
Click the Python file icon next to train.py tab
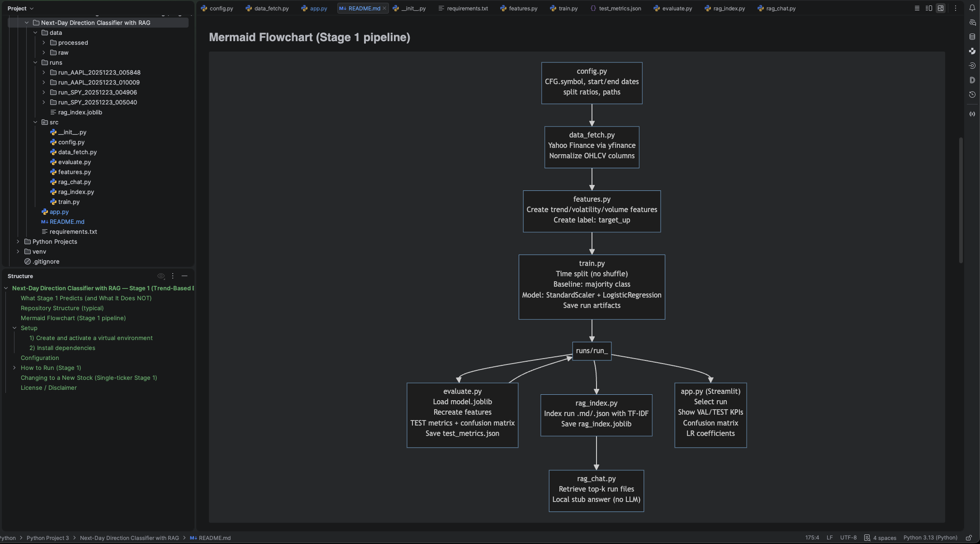(552, 8)
